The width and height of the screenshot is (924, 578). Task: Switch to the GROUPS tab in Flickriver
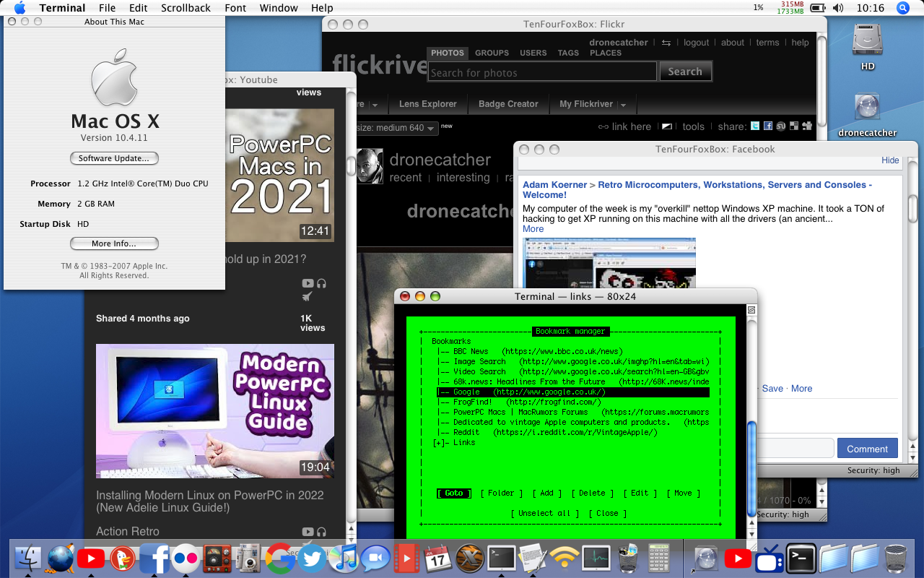[x=492, y=53]
